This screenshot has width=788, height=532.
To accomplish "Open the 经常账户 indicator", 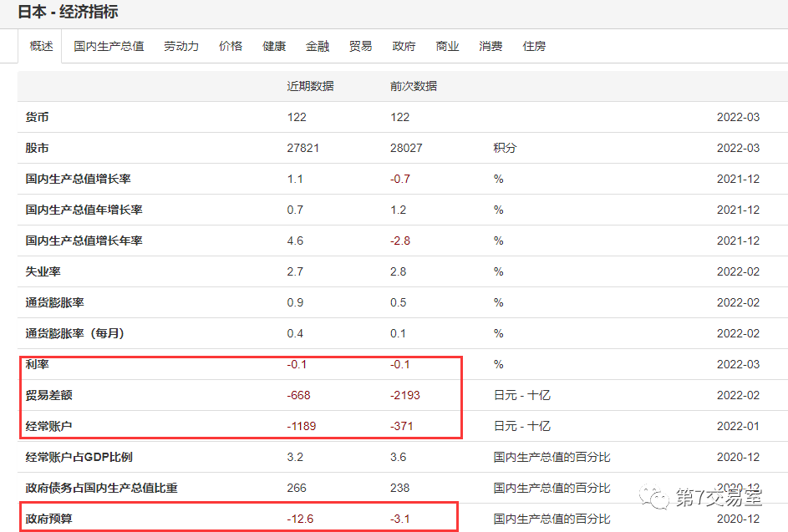I will (x=48, y=426).
